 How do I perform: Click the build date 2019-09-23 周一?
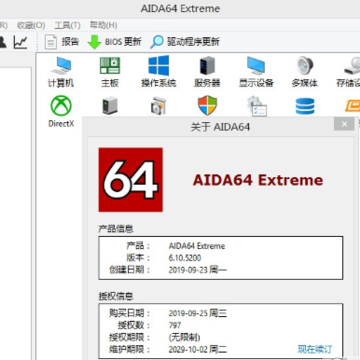click(198, 269)
